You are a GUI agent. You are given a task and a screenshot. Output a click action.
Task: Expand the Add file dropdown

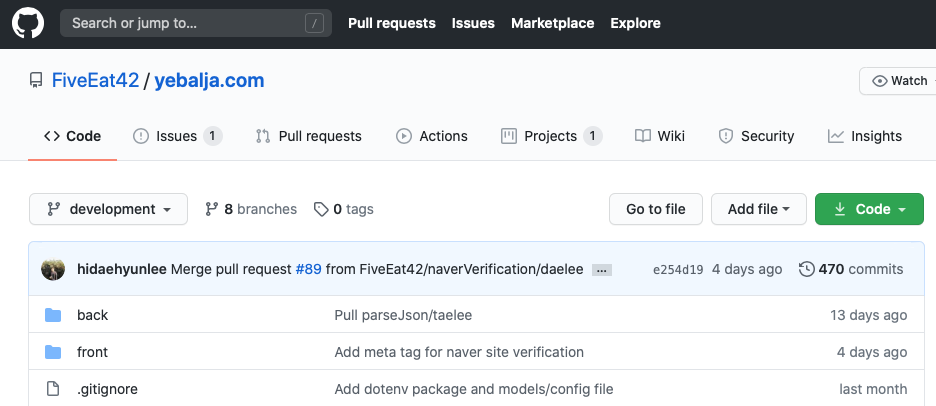[759, 209]
